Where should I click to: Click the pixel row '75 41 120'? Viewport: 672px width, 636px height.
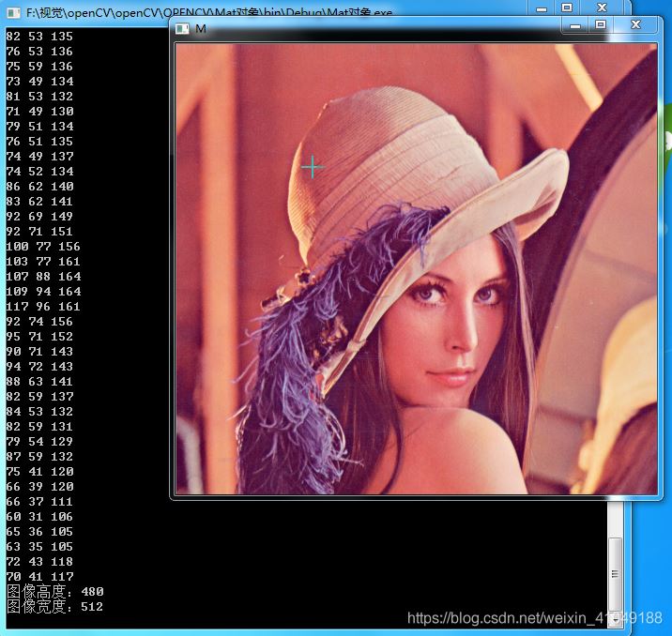click(39, 472)
